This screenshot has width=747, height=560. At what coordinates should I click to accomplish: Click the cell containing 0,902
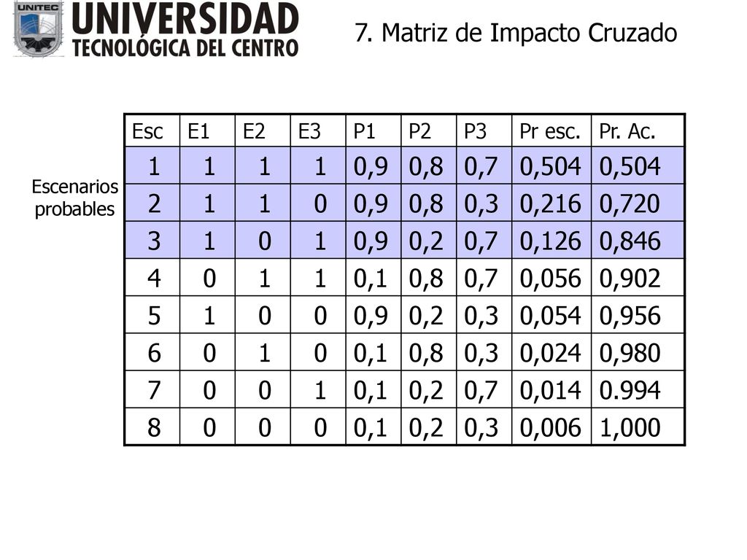(638, 278)
